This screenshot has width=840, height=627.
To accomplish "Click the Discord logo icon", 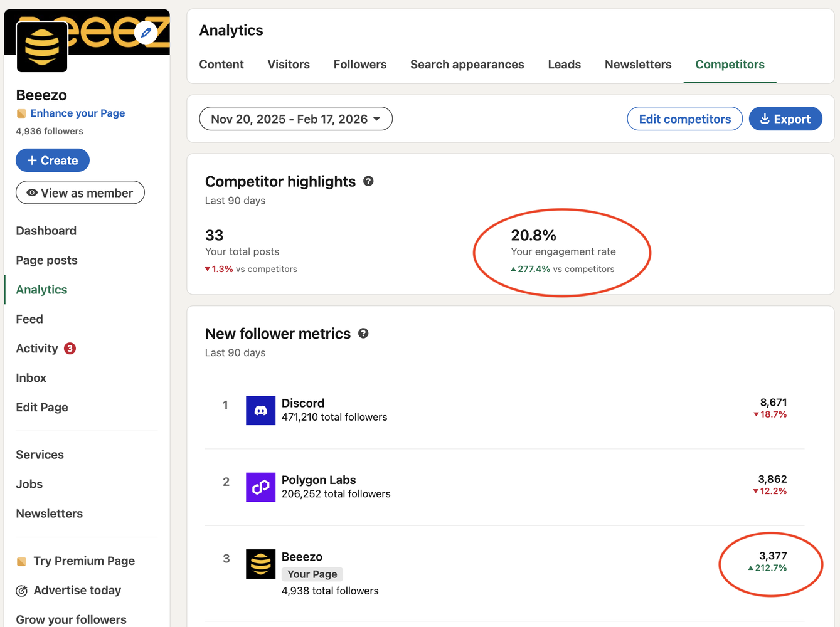I will click(260, 410).
